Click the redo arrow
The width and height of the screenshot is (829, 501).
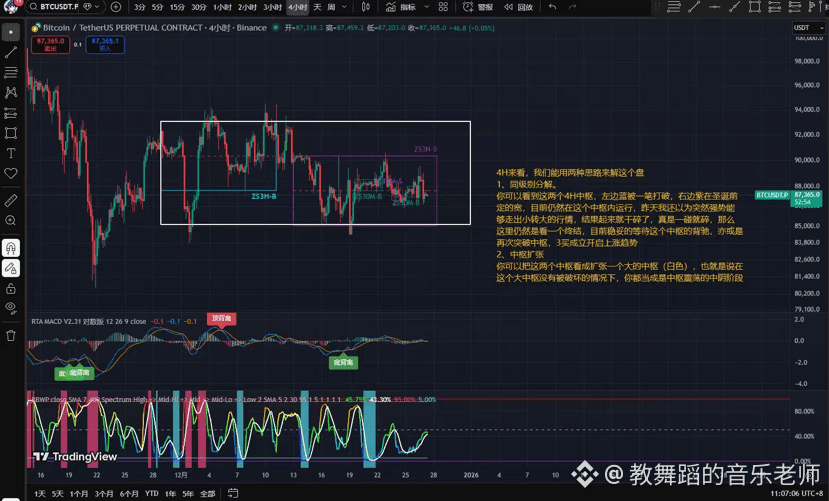[573, 7]
